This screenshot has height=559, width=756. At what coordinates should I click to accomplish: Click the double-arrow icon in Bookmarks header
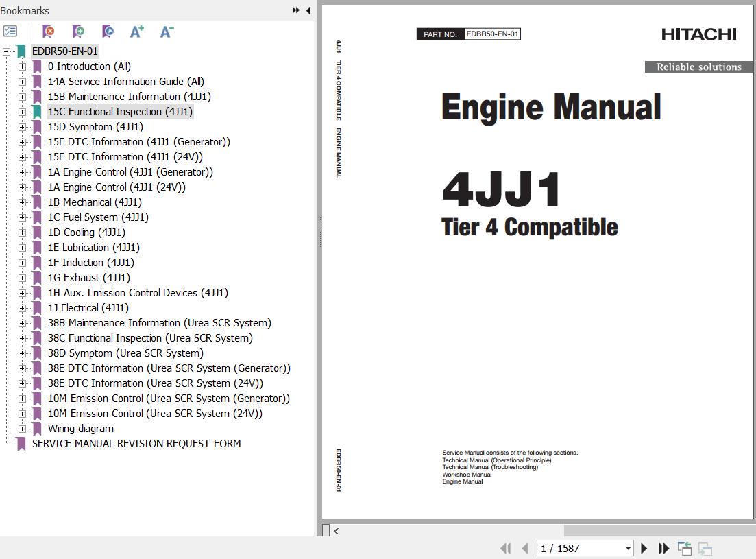(x=295, y=10)
